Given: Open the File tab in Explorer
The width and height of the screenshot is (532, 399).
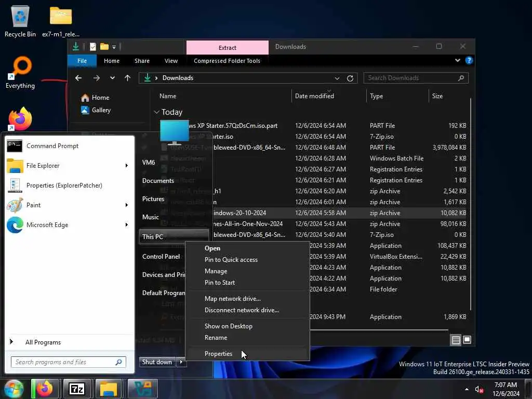Looking at the screenshot, I should tap(82, 61).
